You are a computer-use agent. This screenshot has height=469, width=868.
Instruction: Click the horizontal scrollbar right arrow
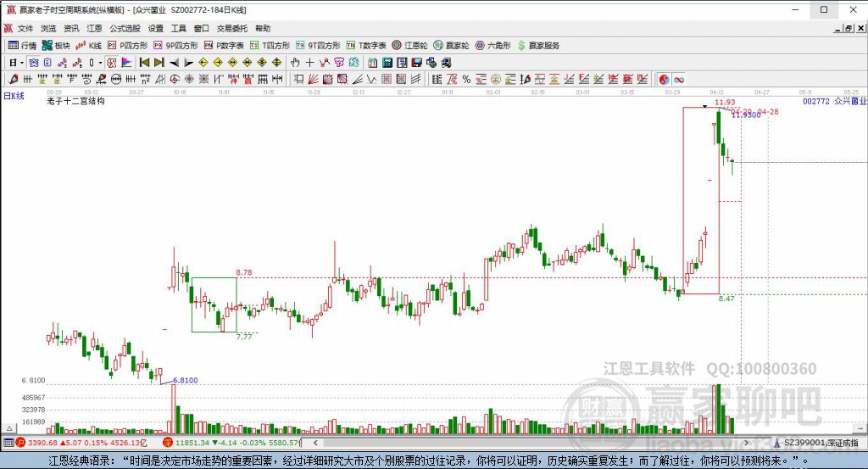[x=746, y=443]
